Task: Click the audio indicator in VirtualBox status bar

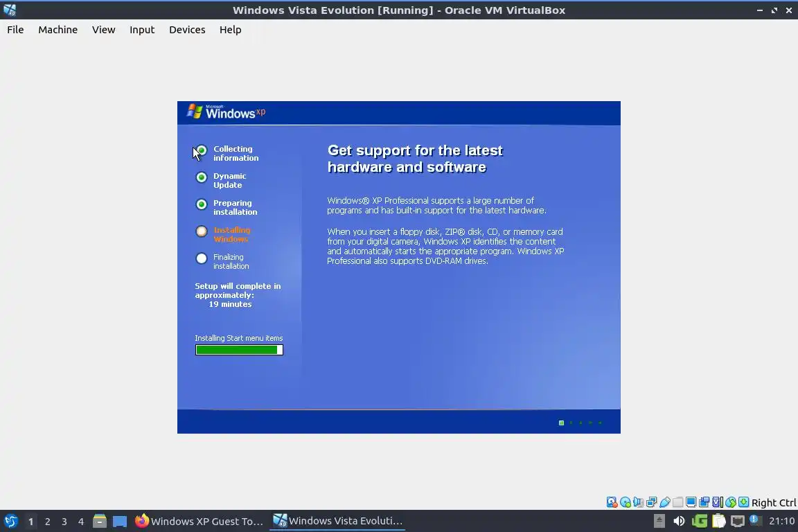Action: click(638, 502)
